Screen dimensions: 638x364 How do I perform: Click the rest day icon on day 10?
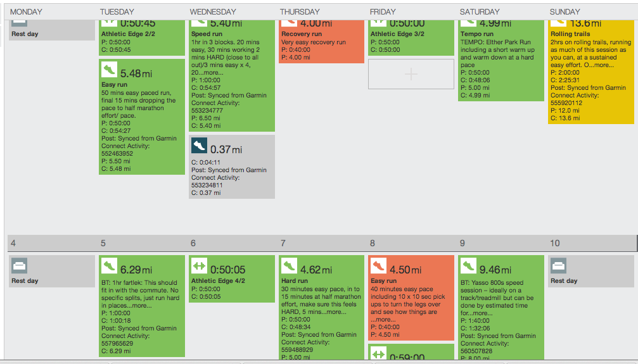[x=559, y=266]
